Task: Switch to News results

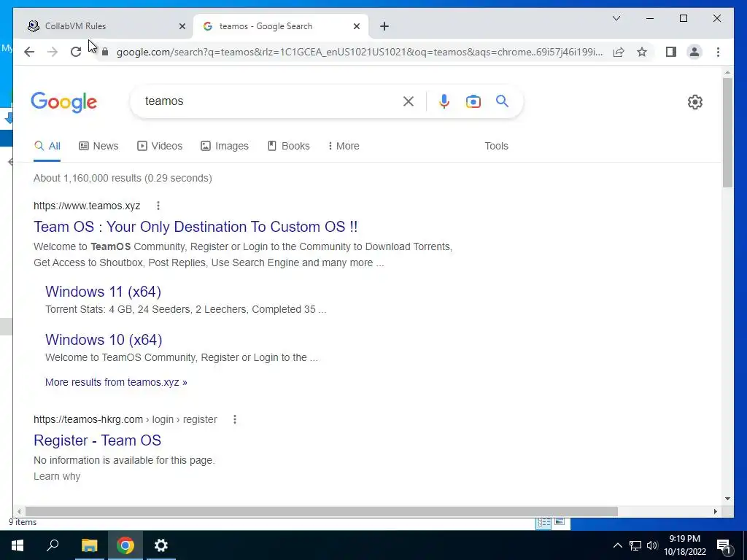Action: (98, 146)
